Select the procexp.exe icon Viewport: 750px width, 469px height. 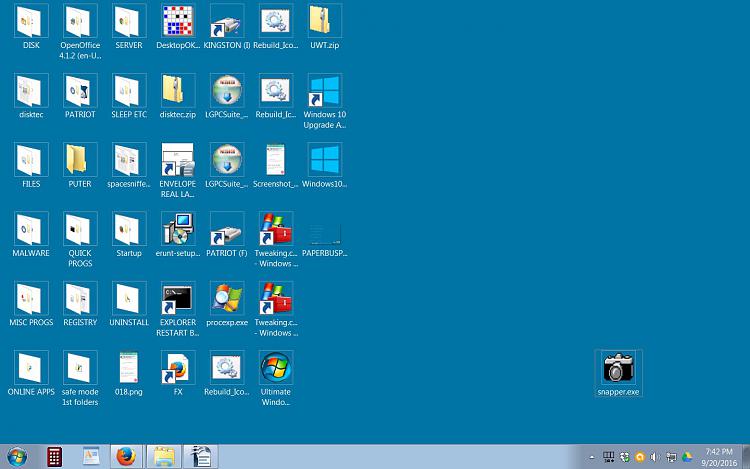tap(227, 298)
